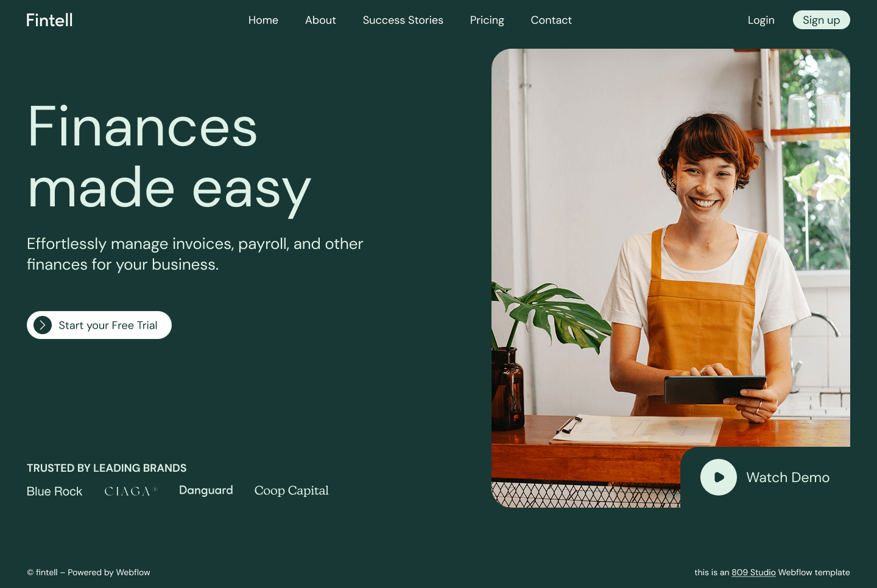Click the hero photo of the smiling woman
Image resolution: width=877 pixels, height=588 pixels.
pyautogui.click(x=671, y=248)
